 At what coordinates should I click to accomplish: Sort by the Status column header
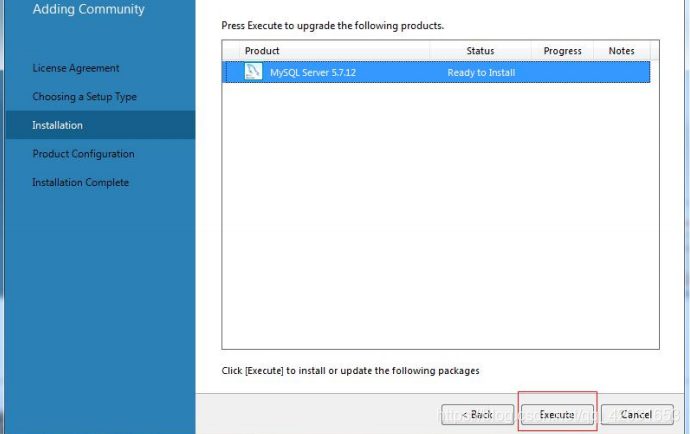480,51
